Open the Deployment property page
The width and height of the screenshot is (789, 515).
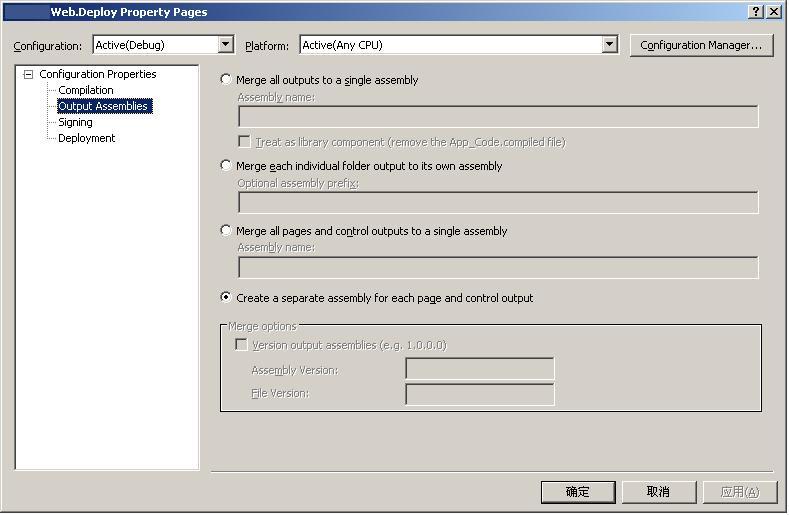(x=86, y=138)
